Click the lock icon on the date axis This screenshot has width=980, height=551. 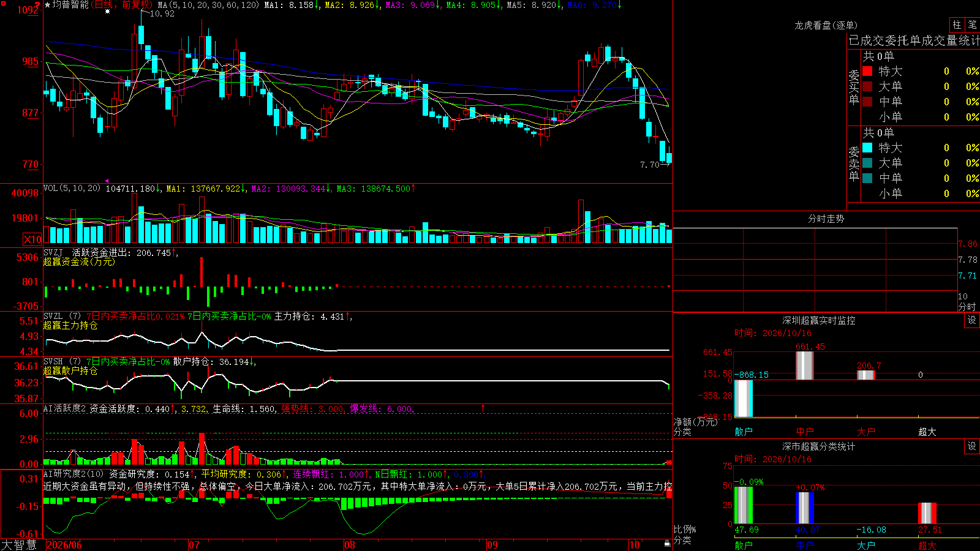point(668,544)
